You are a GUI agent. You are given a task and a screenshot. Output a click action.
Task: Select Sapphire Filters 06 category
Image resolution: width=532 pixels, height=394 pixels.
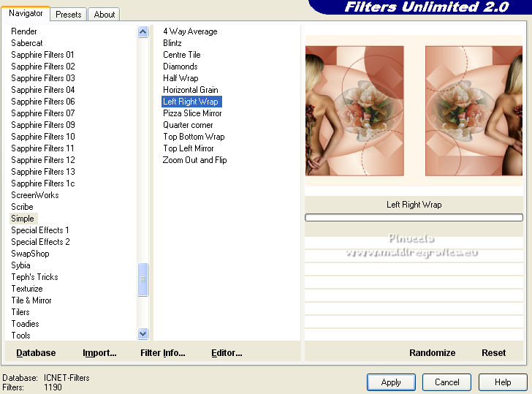[42, 102]
